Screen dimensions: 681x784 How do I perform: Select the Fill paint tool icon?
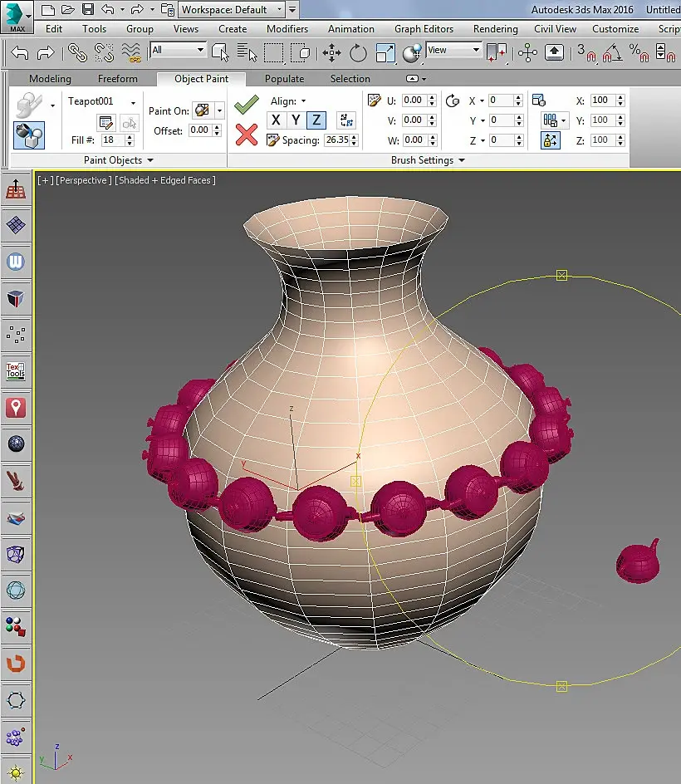pos(29,134)
